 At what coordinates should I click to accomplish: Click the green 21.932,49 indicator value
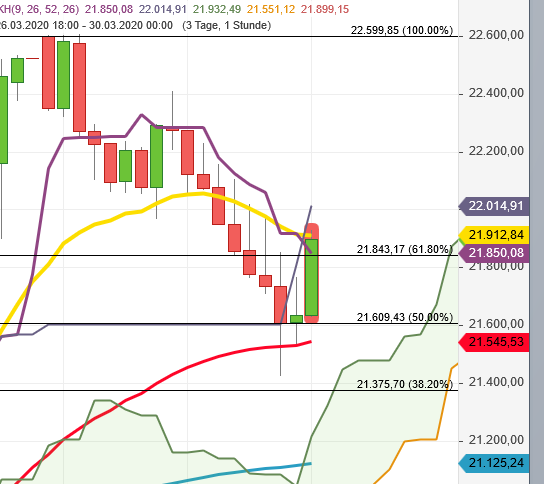pyautogui.click(x=217, y=9)
